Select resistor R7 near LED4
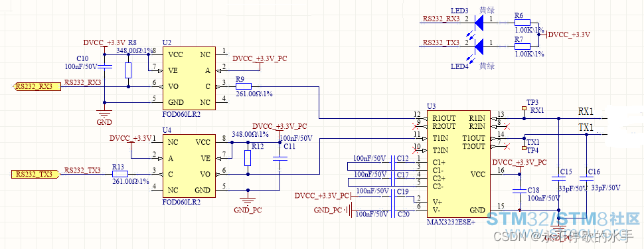644x249 pixels. coord(523,46)
